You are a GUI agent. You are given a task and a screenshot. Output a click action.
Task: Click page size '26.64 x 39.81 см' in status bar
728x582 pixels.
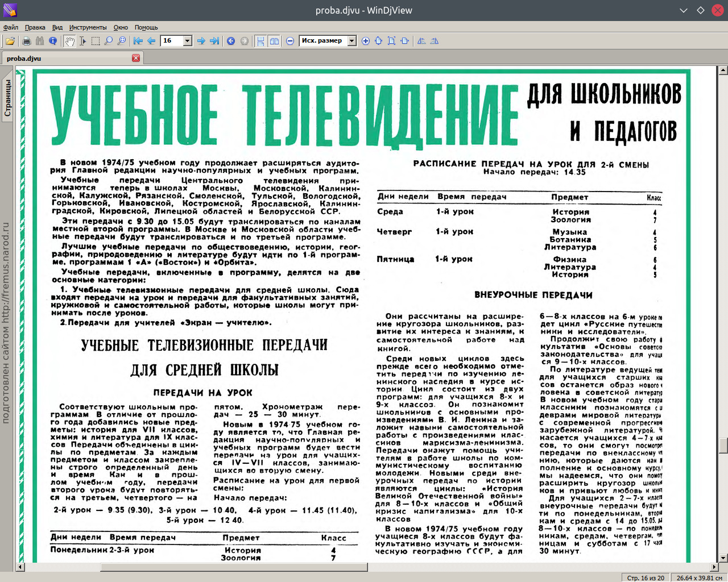tap(698, 578)
